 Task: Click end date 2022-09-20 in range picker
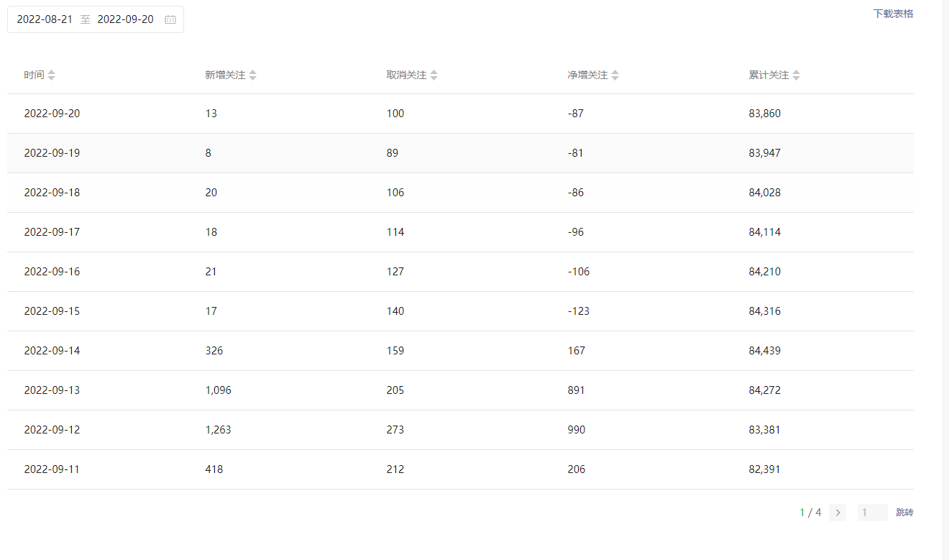125,19
